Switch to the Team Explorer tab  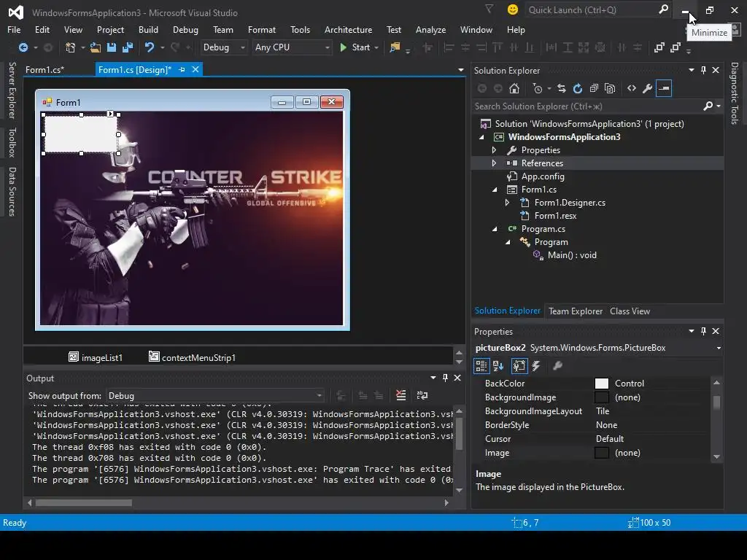[x=576, y=311]
